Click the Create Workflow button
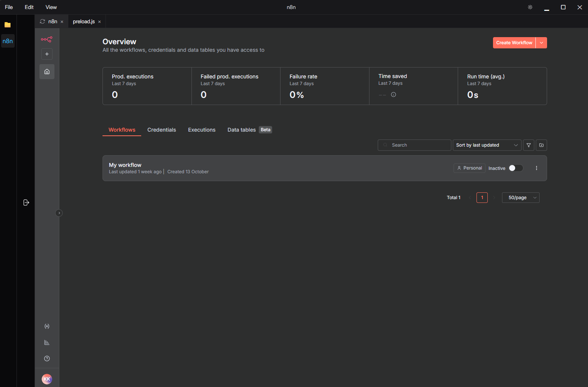Viewport: 588px width, 387px height. click(x=514, y=43)
